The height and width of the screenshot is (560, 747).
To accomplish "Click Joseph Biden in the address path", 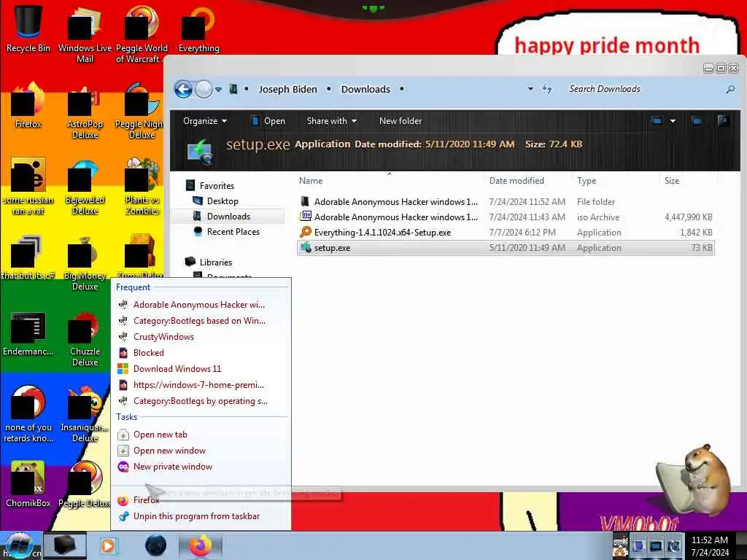I will [287, 89].
